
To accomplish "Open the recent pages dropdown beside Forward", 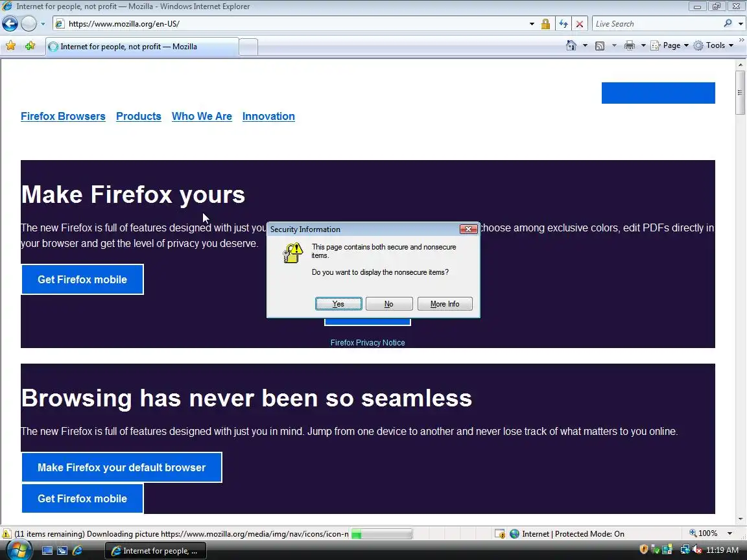I will [x=43, y=24].
